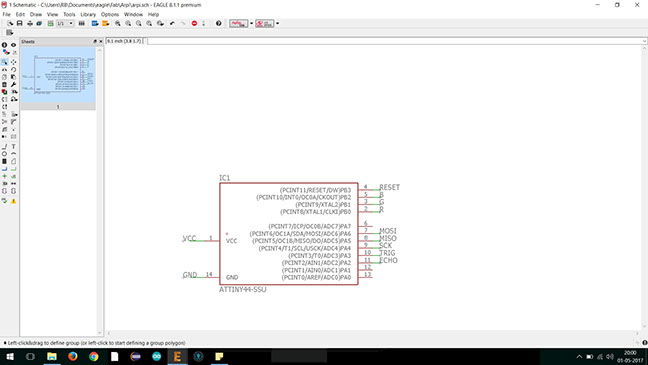Undo the last action
Screen dimensions: 648x365
point(172,24)
